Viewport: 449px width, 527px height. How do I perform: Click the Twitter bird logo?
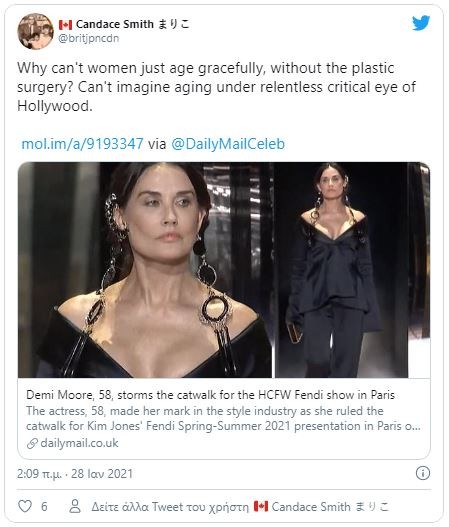click(421, 23)
